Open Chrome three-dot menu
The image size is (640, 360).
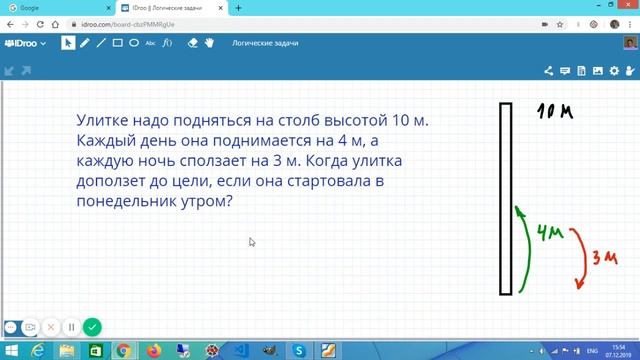tap(630, 24)
